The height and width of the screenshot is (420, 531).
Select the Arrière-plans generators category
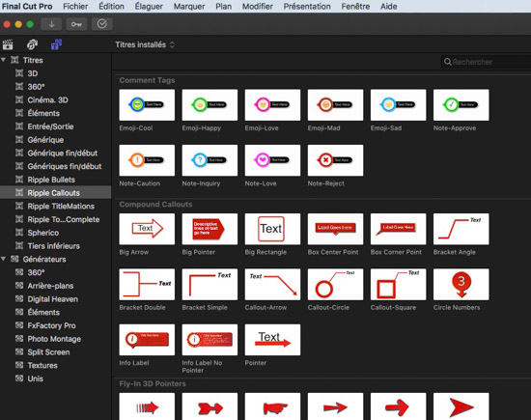pyautogui.click(x=56, y=286)
